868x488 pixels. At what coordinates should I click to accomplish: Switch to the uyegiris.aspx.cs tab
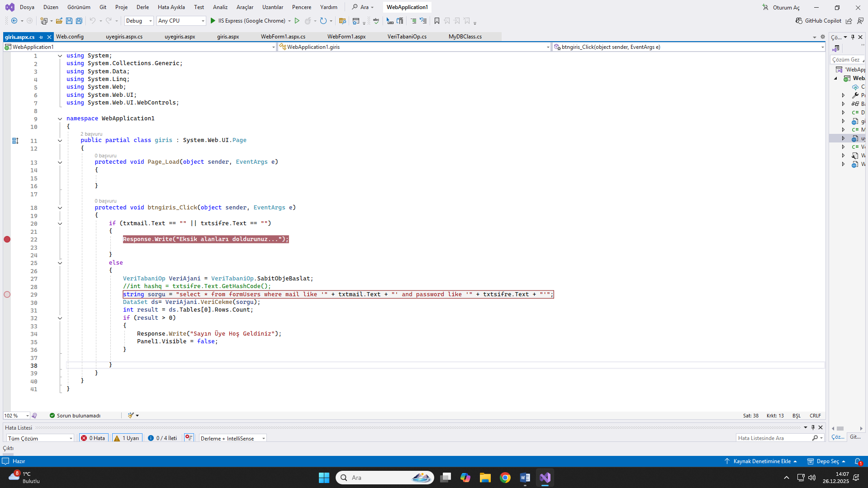124,37
